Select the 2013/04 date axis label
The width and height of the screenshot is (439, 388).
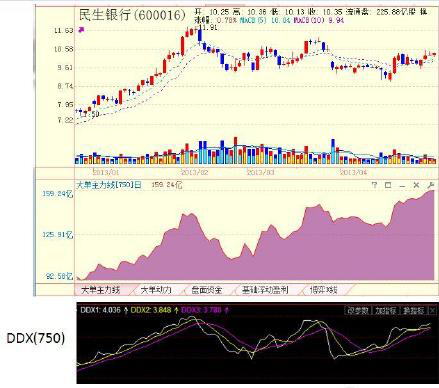click(353, 172)
